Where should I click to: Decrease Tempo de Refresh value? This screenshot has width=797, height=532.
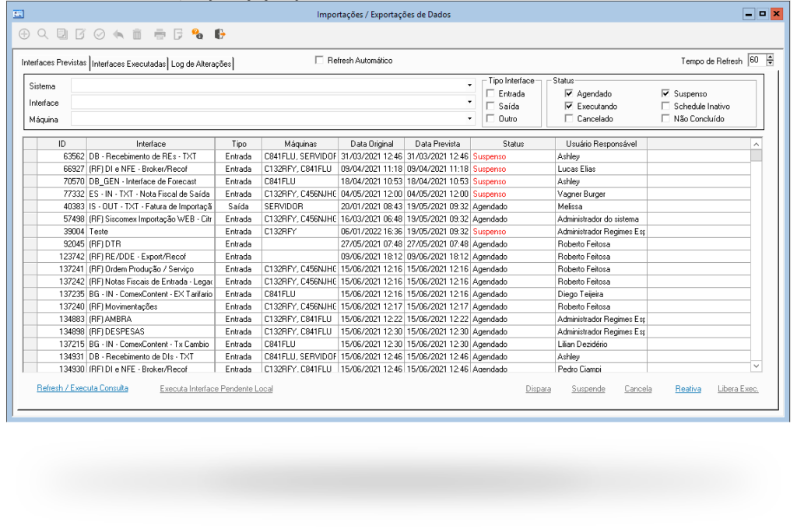click(x=770, y=63)
